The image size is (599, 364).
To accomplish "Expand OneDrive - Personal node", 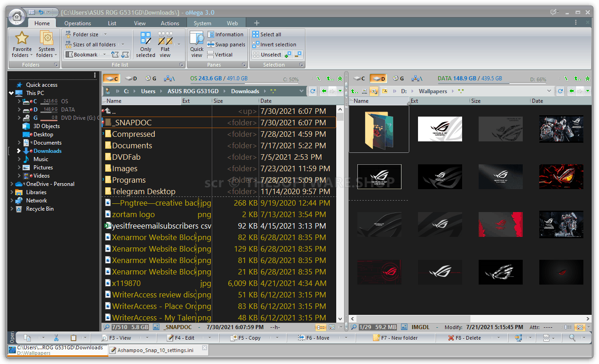I will pyautogui.click(x=11, y=184).
